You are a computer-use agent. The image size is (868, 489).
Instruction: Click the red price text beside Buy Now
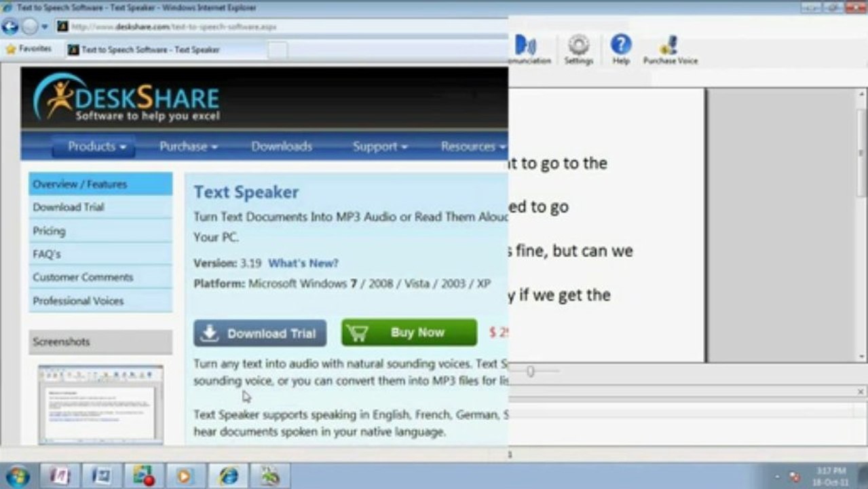pos(498,333)
